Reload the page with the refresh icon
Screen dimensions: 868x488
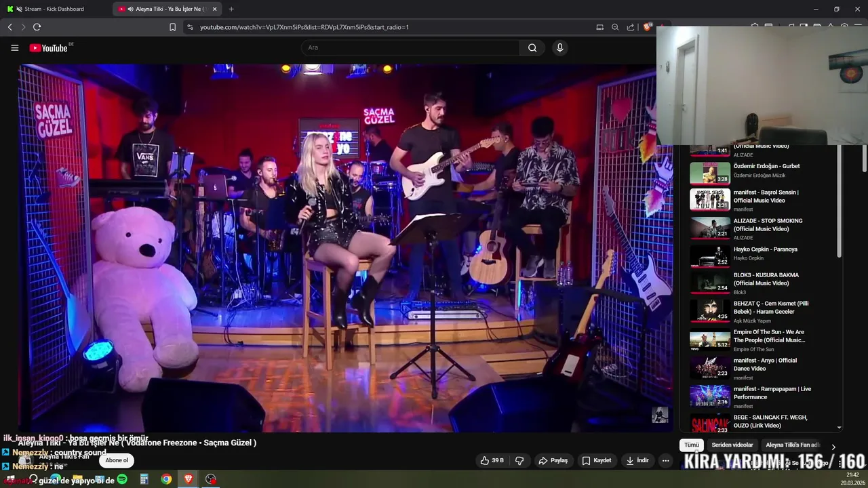[37, 27]
